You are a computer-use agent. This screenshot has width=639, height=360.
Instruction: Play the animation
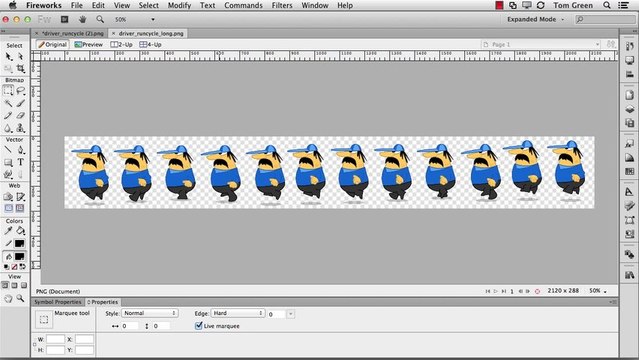point(496,291)
